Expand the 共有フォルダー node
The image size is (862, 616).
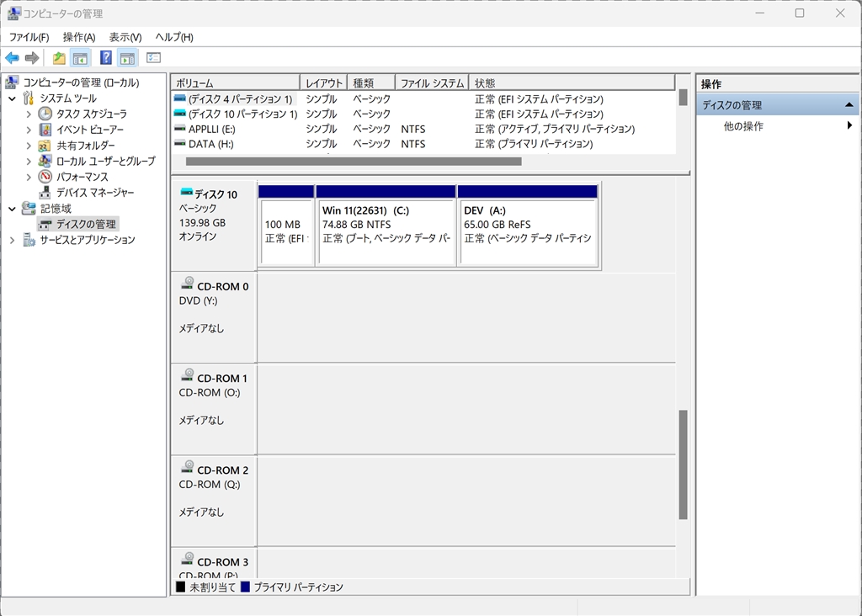(29, 146)
